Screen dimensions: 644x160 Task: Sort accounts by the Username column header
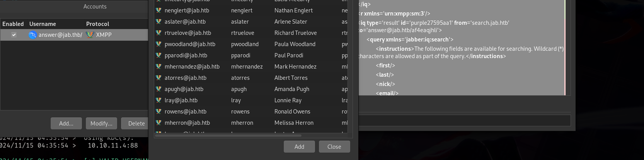43,24
